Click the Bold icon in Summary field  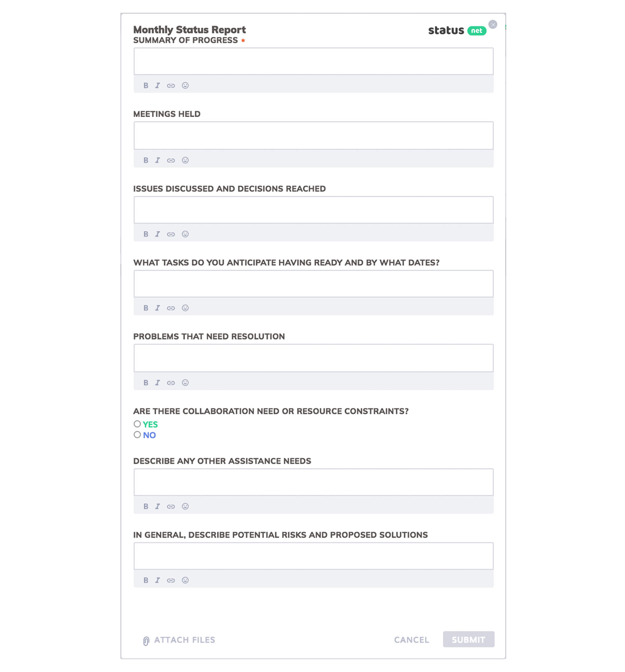click(146, 85)
